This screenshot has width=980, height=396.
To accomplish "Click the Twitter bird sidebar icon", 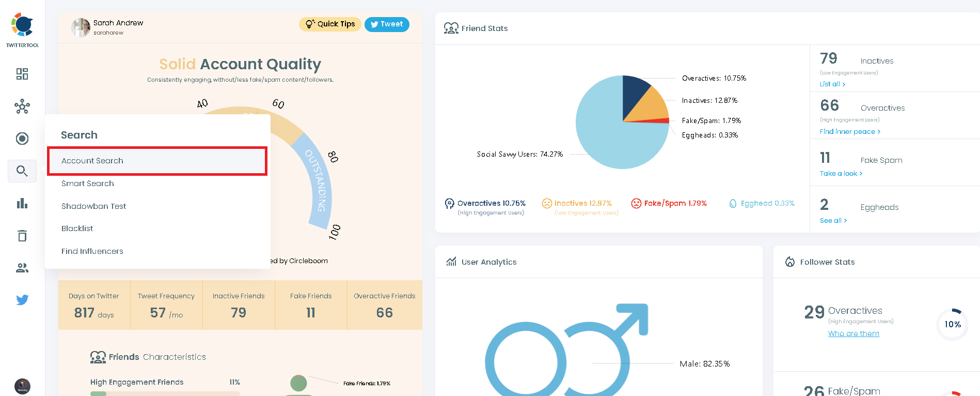I will [22, 300].
